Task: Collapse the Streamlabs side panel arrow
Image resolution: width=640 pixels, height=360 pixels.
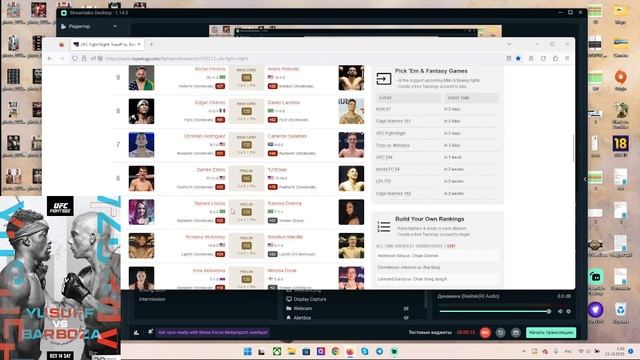Action: (584, 179)
